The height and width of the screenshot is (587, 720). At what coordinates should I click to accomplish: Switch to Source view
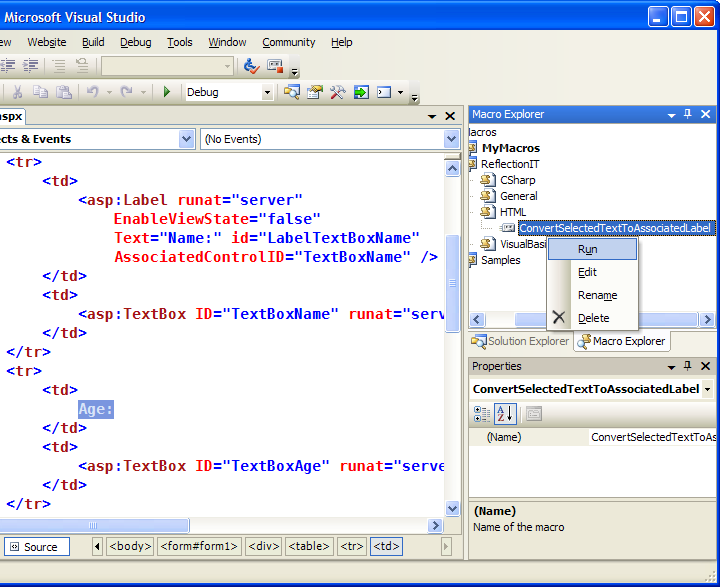coord(36,547)
